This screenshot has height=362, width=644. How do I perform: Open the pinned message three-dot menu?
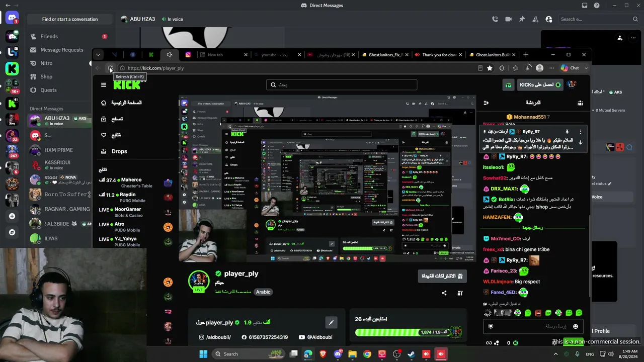580,132
